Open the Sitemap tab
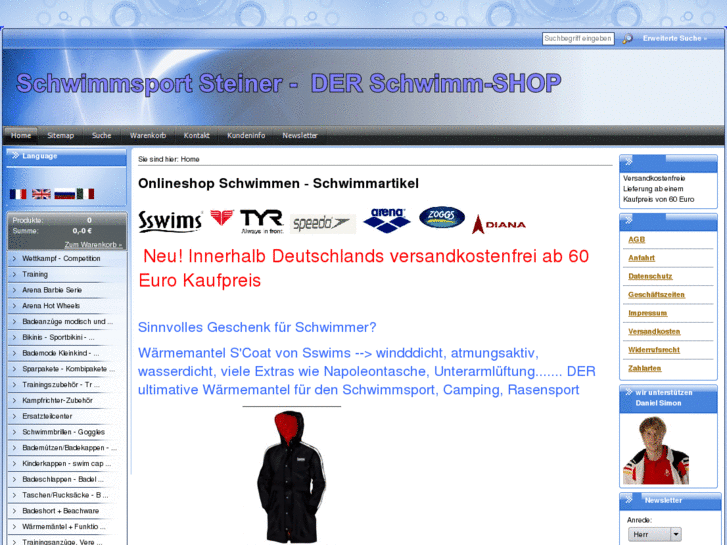The width and height of the screenshot is (727, 545). tap(60, 135)
